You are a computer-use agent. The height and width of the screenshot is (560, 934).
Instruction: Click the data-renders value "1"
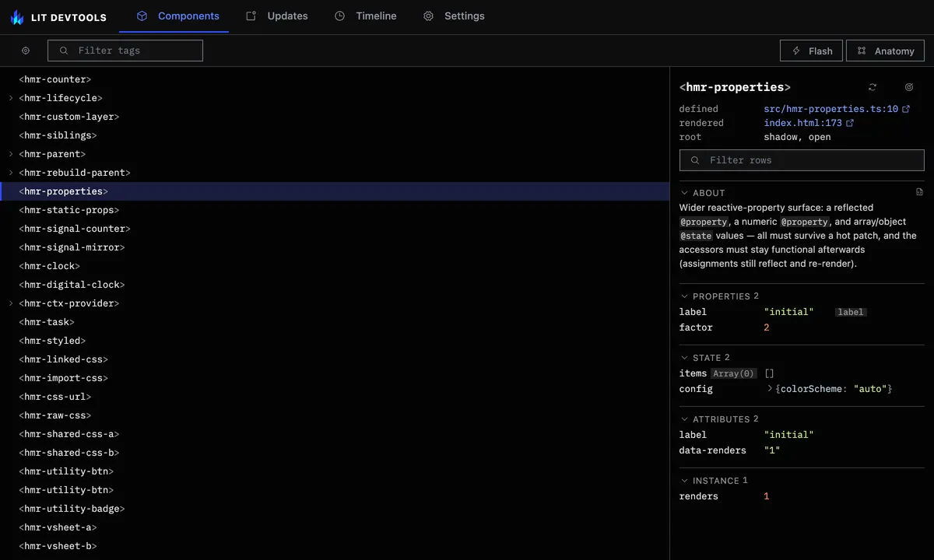(772, 450)
